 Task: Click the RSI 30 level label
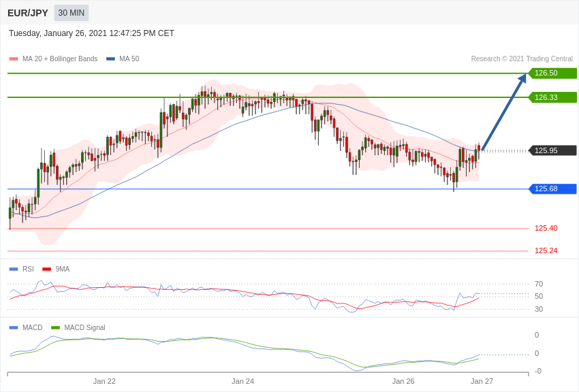(539, 310)
